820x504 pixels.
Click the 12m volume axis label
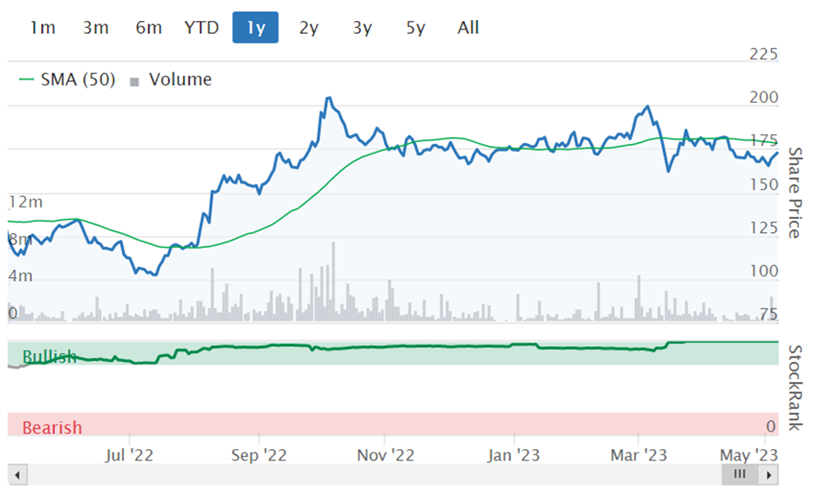click(25, 201)
